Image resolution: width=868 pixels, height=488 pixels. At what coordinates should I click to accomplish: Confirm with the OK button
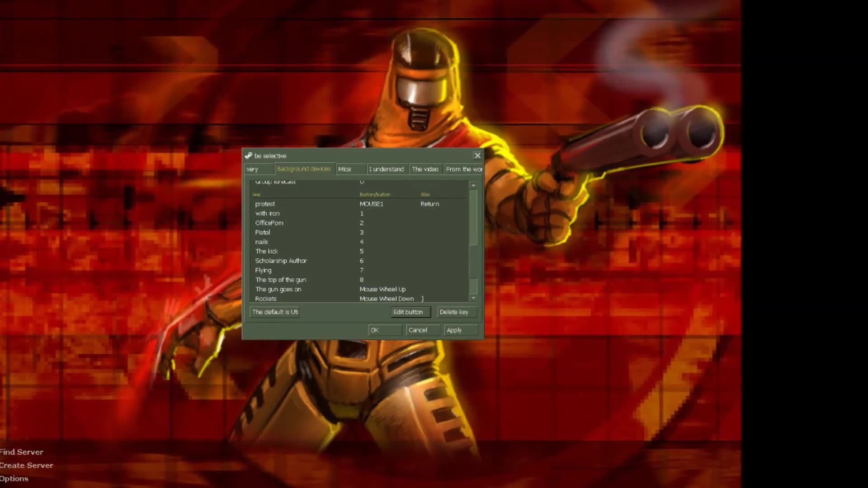click(x=385, y=330)
